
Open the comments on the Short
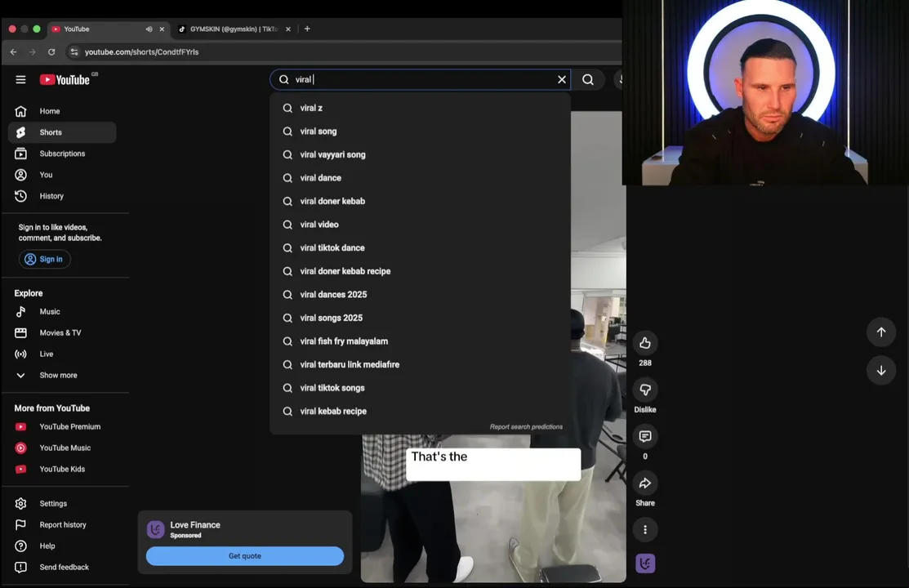coord(644,437)
